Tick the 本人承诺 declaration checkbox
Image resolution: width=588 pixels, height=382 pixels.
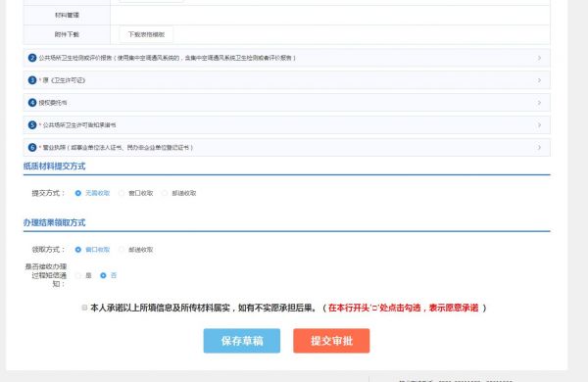point(84,308)
